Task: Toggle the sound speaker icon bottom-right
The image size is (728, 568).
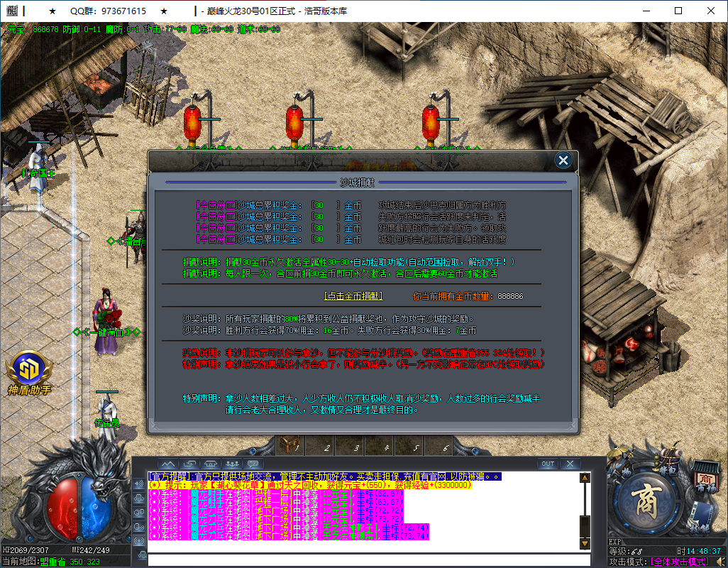Action: pyautogui.click(x=722, y=560)
